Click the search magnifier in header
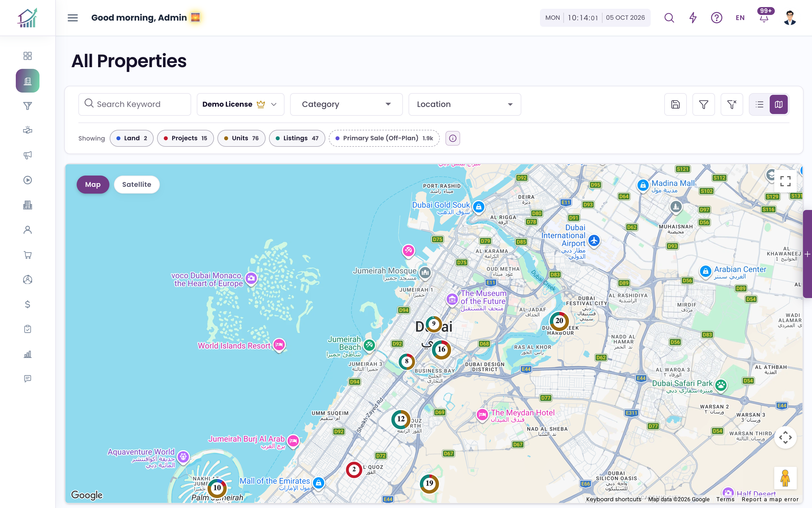812x508 pixels. tap(669, 18)
